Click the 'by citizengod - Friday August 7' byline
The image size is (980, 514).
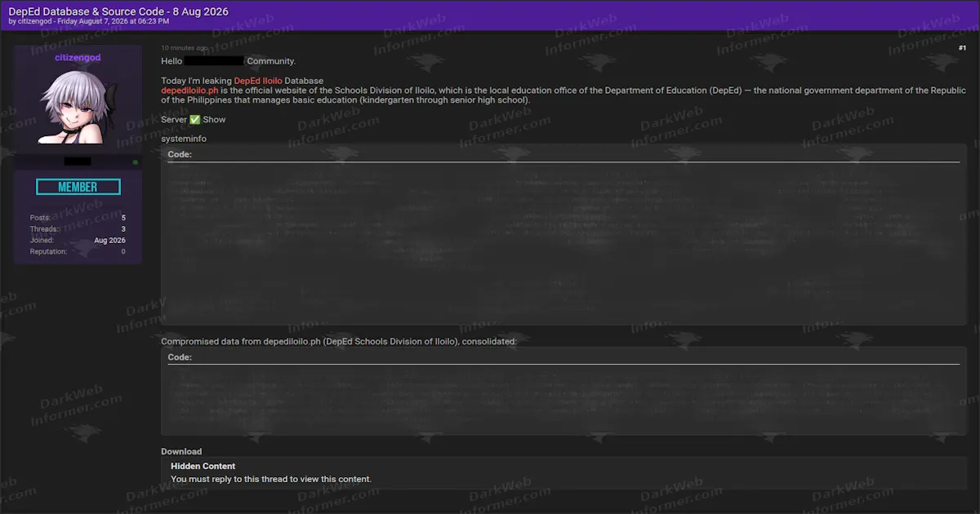click(88, 22)
